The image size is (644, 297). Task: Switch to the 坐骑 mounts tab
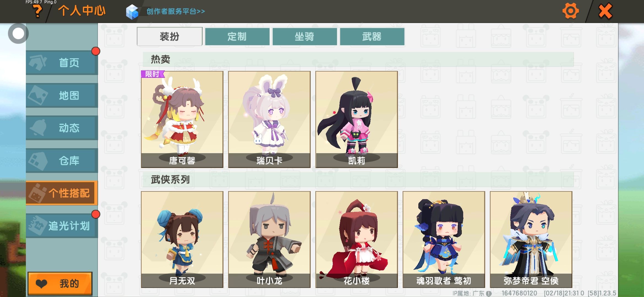(305, 36)
